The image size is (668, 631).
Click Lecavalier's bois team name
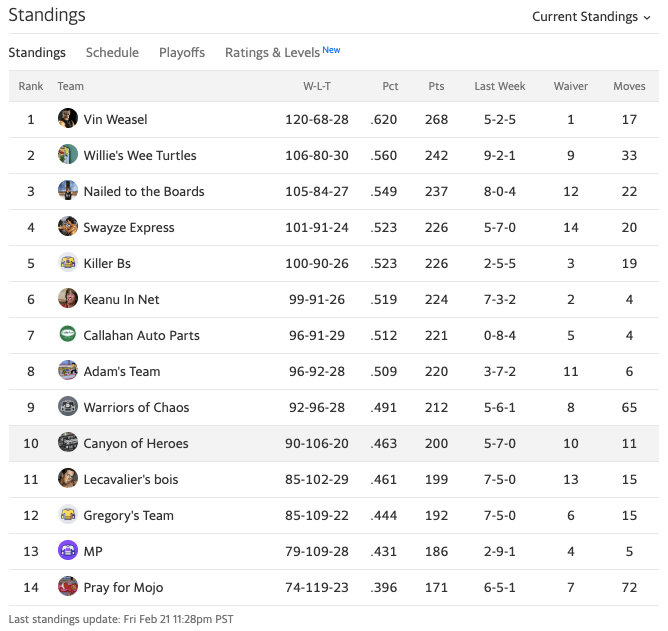pos(131,479)
